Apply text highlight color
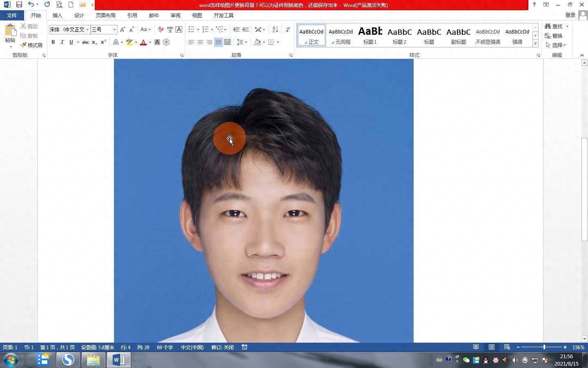The image size is (588, 368). [129, 42]
